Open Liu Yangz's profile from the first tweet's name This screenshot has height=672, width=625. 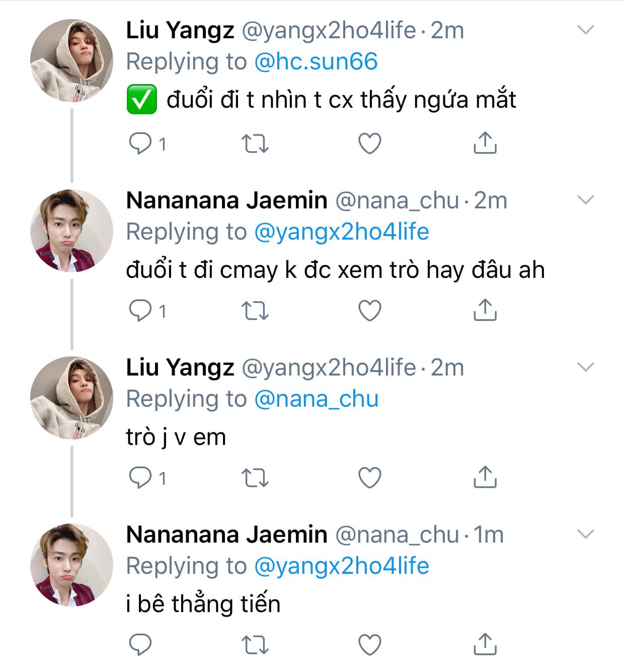tap(180, 30)
